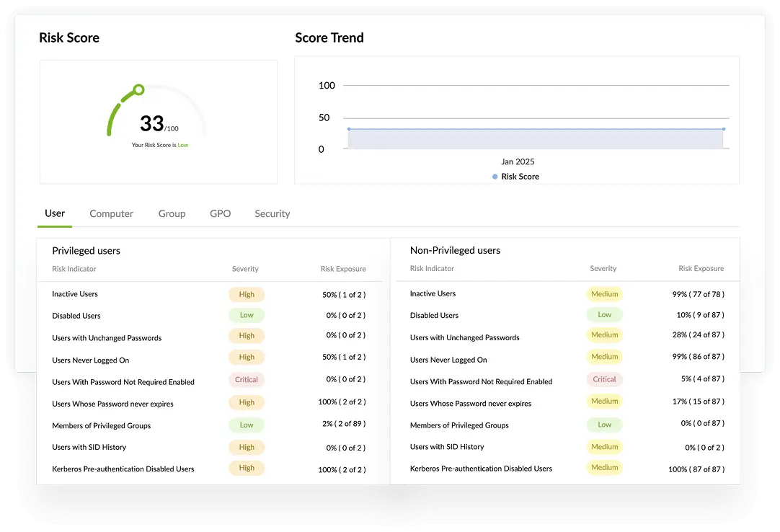Open Non-Privileged 'Members of Privileged Groups'

[459, 425]
